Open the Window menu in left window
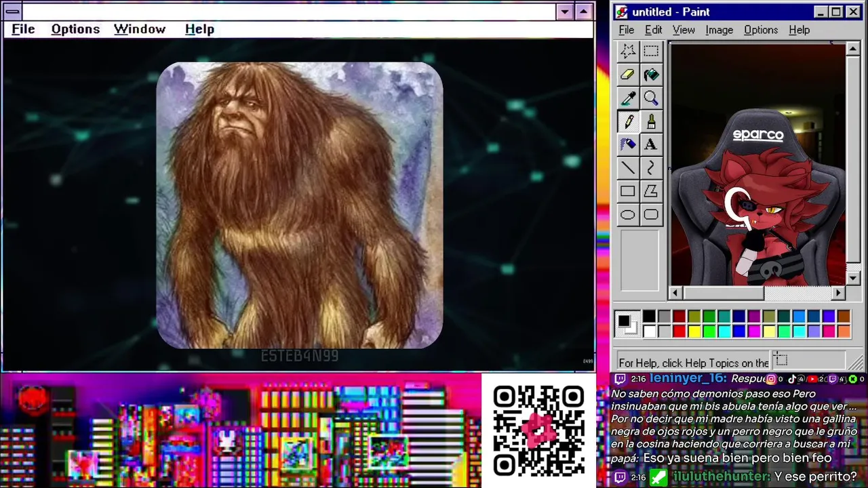 pos(140,29)
